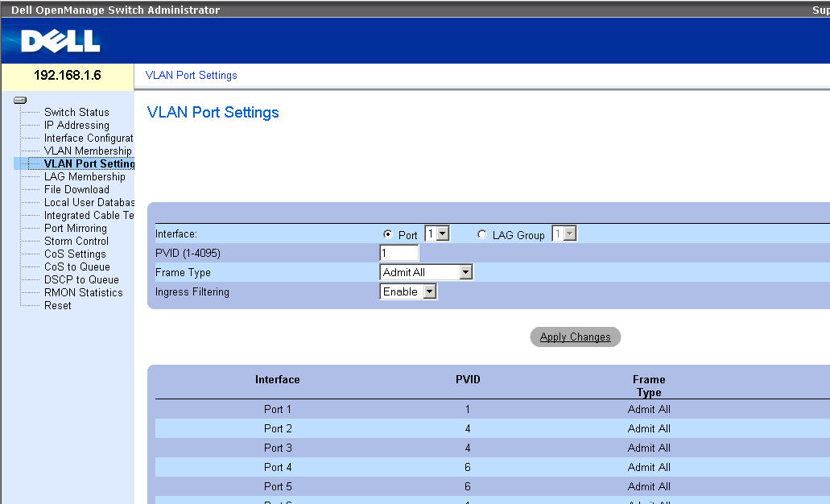The height and width of the screenshot is (504, 830).
Task: Open Integrated Cable Test page
Action: [x=89, y=215]
